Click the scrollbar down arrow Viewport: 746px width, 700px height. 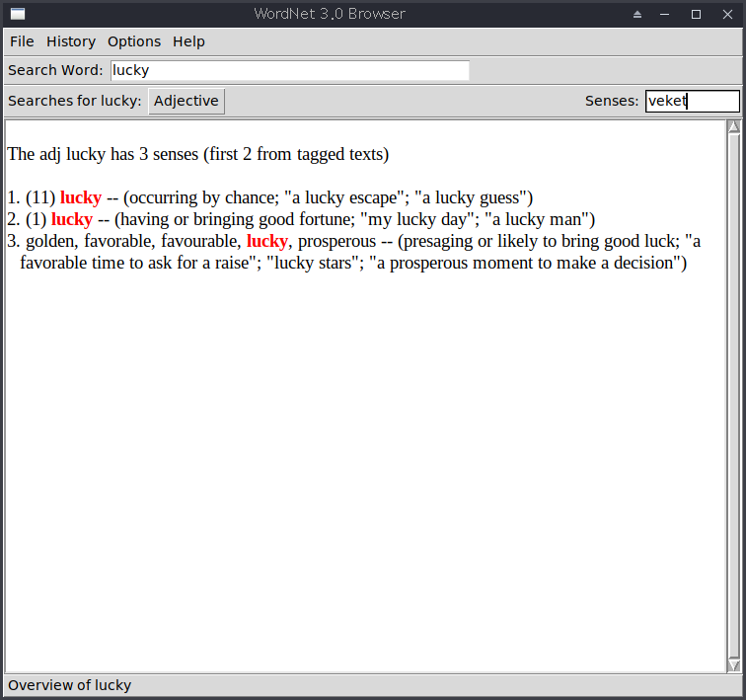point(733,665)
